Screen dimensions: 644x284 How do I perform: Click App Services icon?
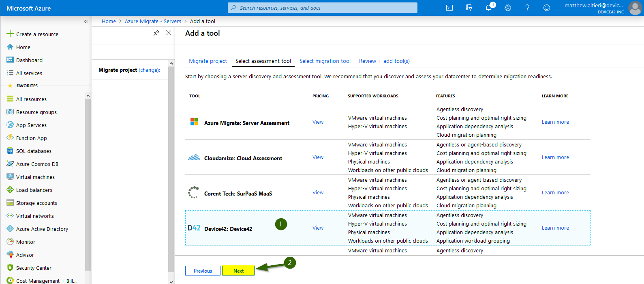pos(10,125)
